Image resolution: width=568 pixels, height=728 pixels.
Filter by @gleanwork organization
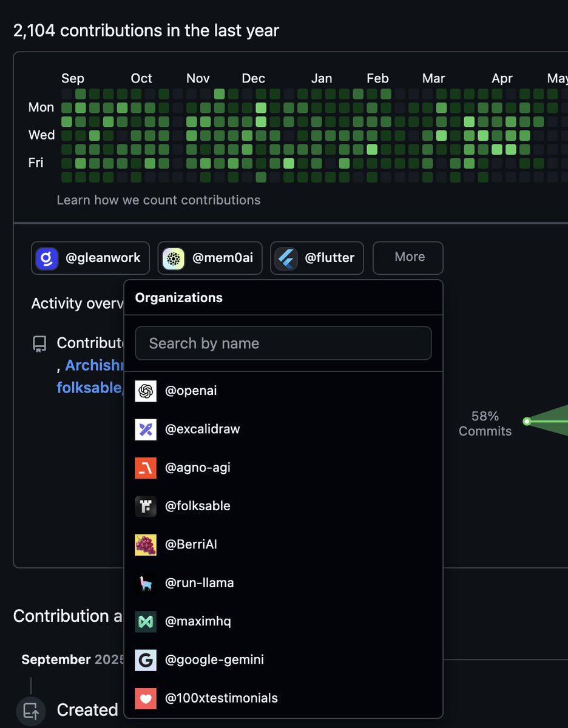point(90,258)
